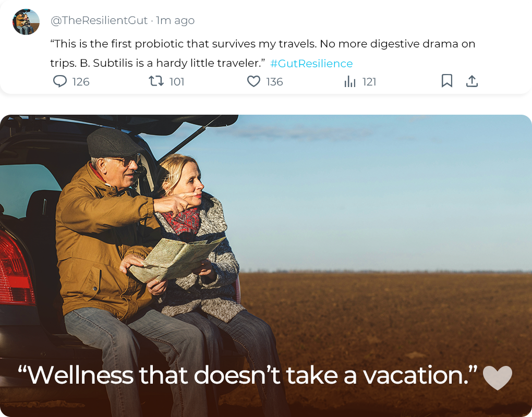Like the post with the heart outline icon
Image resolution: width=532 pixels, height=417 pixels.
[253, 81]
